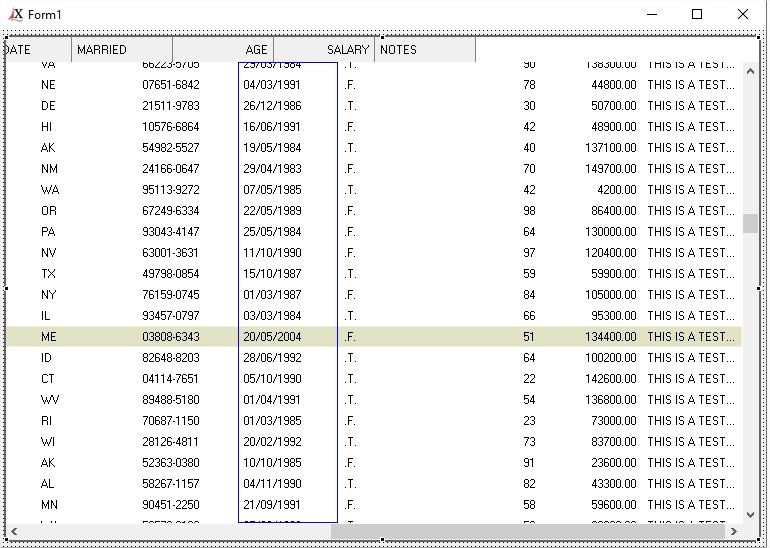Grab the vertical scrollbar thumb
Image resolution: width=770 pixels, height=548 pixels.
point(750,223)
